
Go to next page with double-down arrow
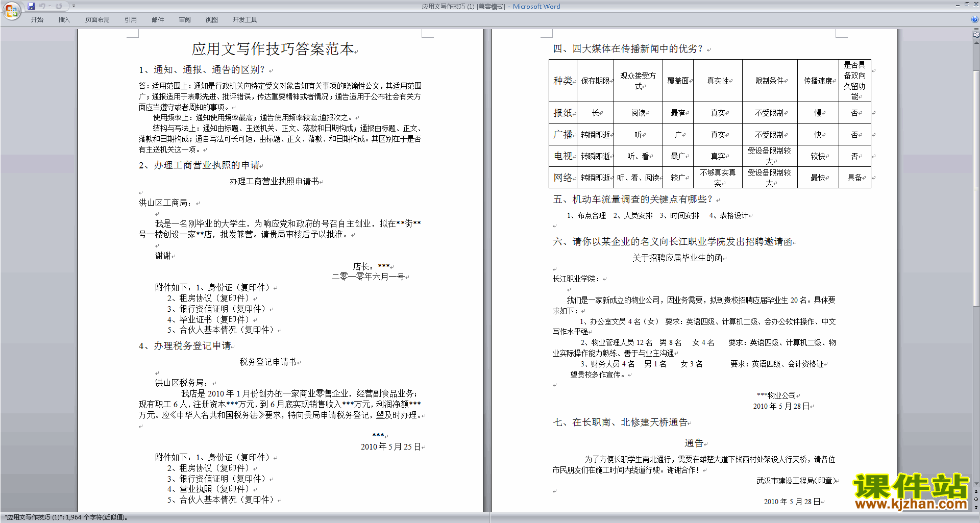point(976,507)
